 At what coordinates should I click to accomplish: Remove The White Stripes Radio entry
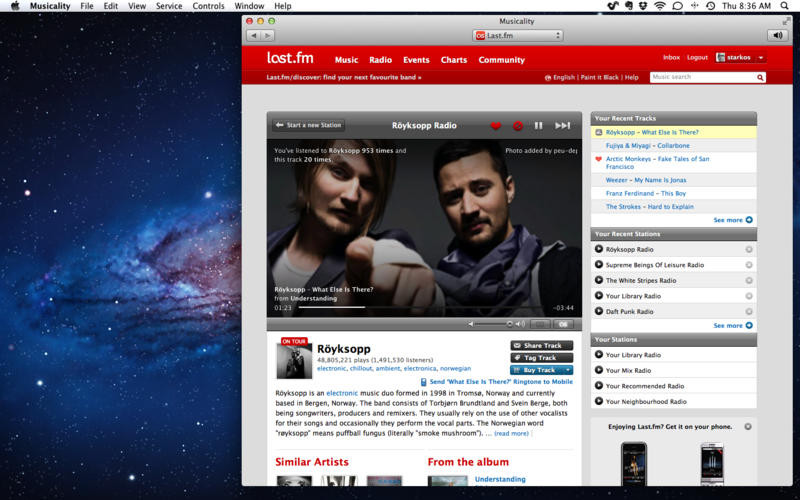pyautogui.click(x=749, y=281)
